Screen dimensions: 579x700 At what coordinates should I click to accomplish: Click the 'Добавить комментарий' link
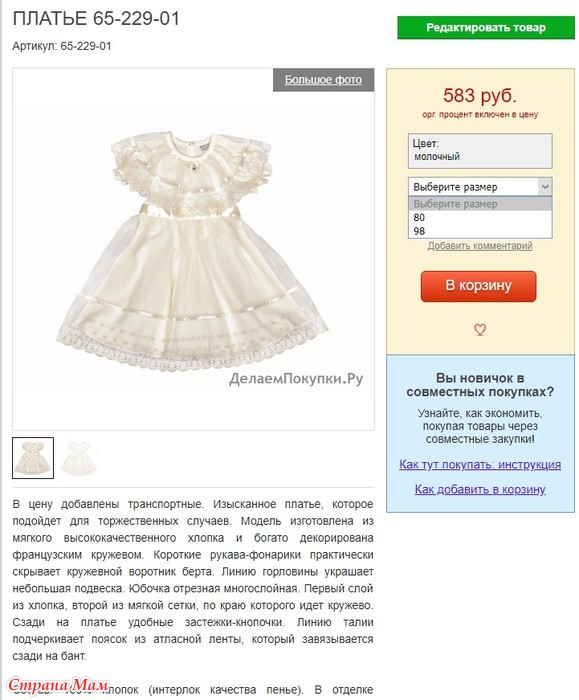click(480, 246)
